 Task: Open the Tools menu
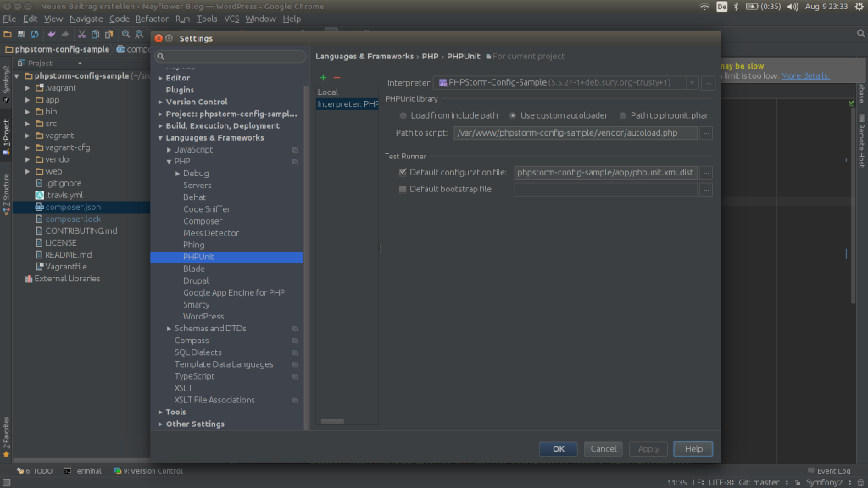[207, 19]
